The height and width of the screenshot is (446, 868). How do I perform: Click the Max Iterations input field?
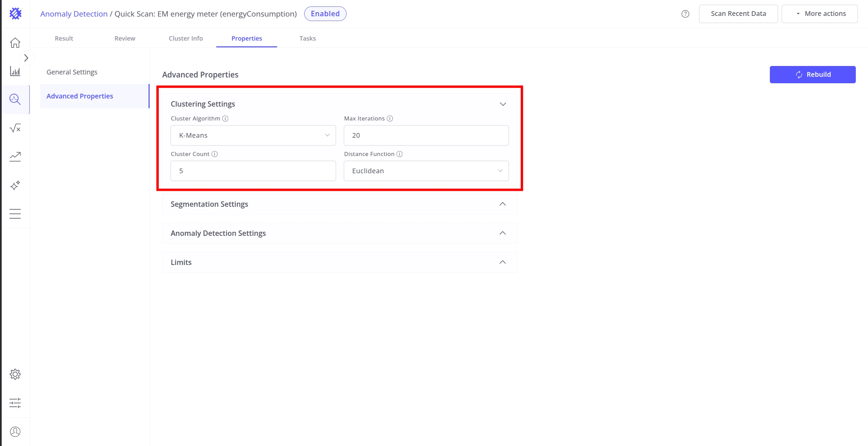click(x=426, y=135)
